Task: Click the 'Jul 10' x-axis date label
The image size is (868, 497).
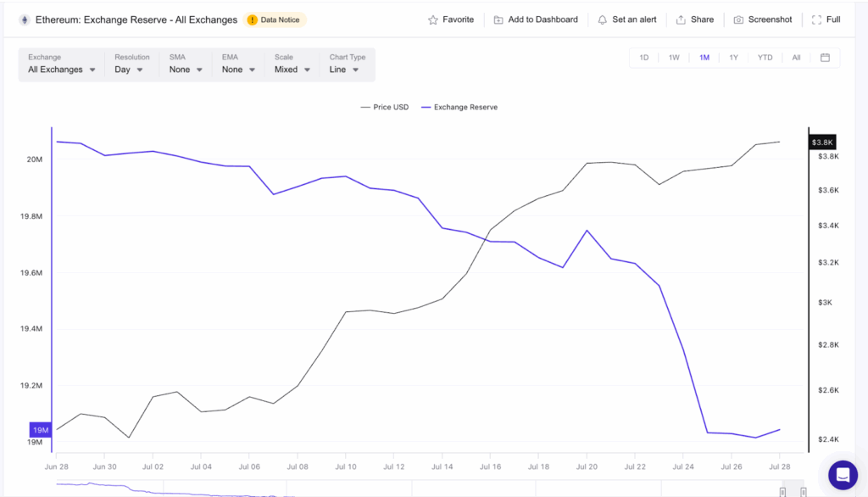Action: tap(346, 466)
